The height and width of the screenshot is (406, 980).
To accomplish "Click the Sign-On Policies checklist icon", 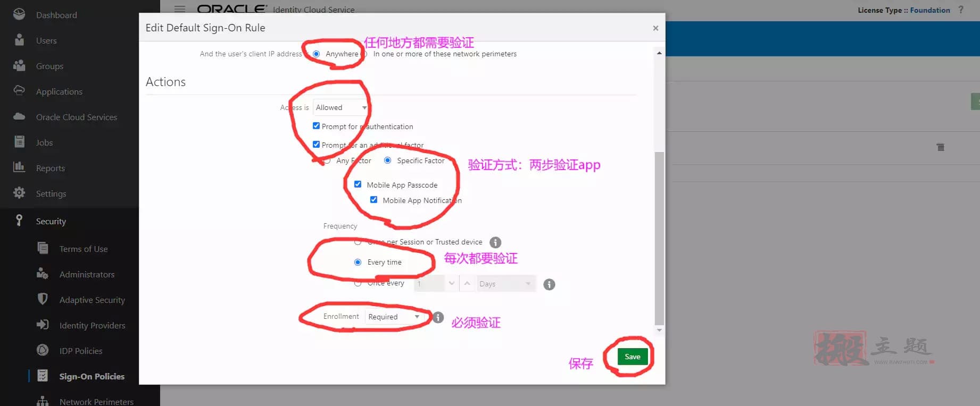I will pos(43,375).
